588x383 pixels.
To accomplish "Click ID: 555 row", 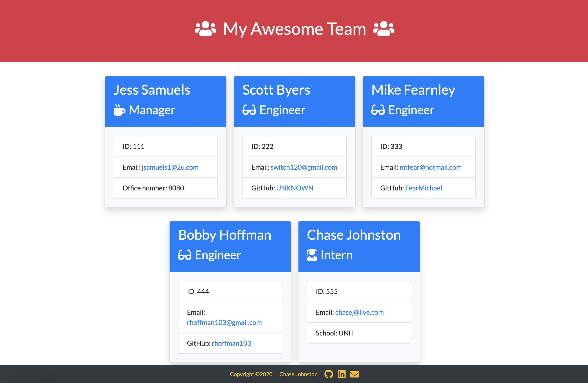I will [x=359, y=292].
